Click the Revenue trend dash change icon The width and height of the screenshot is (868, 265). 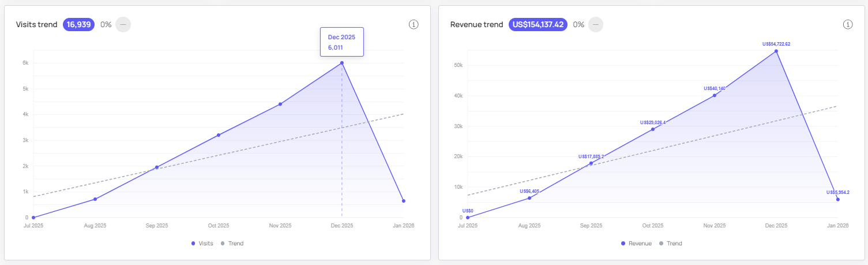coord(595,25)
